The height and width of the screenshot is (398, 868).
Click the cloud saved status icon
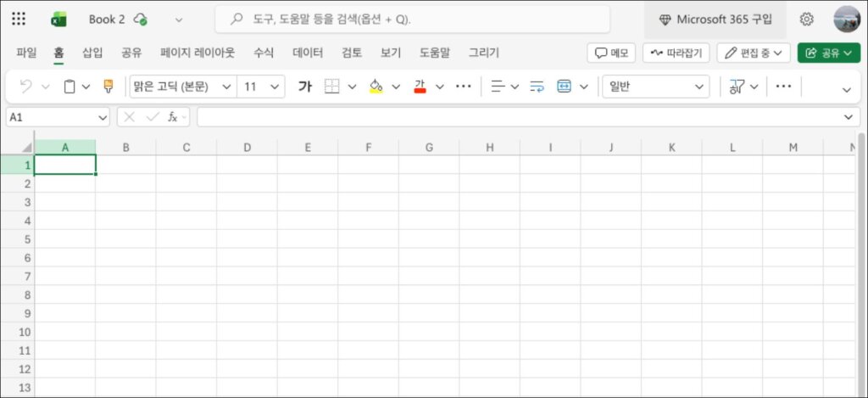pyautogui.click(x=141, y=20)
